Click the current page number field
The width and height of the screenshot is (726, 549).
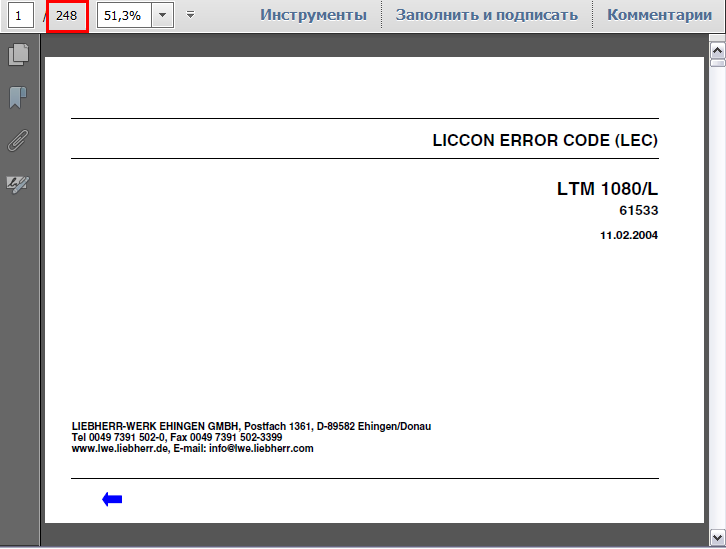[x=18, y=15]
